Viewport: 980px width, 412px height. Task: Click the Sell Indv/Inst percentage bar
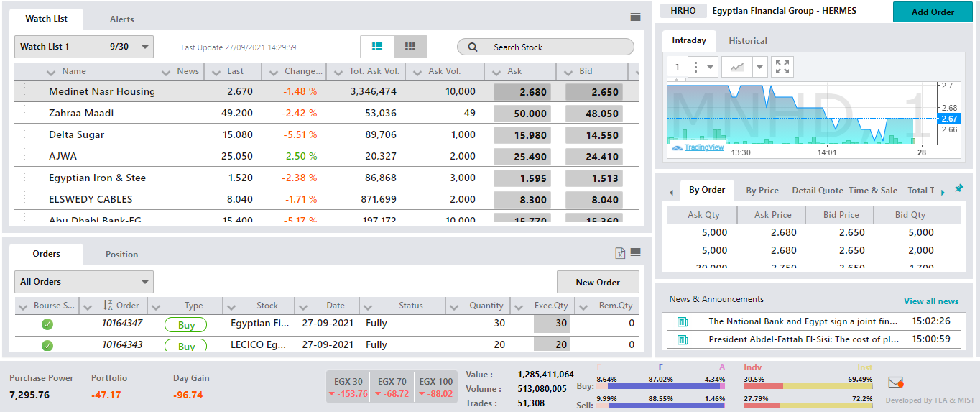pyautogui.click(x=808, y=406)
